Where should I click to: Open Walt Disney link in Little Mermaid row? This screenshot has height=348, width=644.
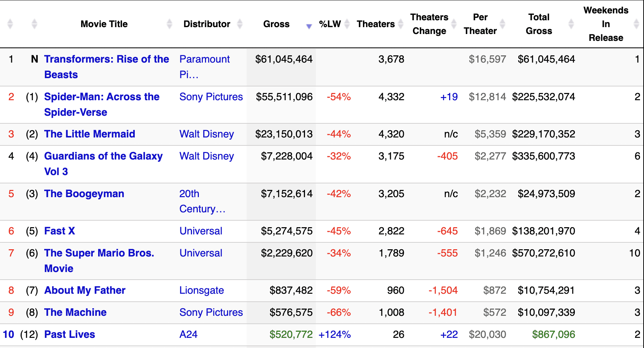(207, 134)
